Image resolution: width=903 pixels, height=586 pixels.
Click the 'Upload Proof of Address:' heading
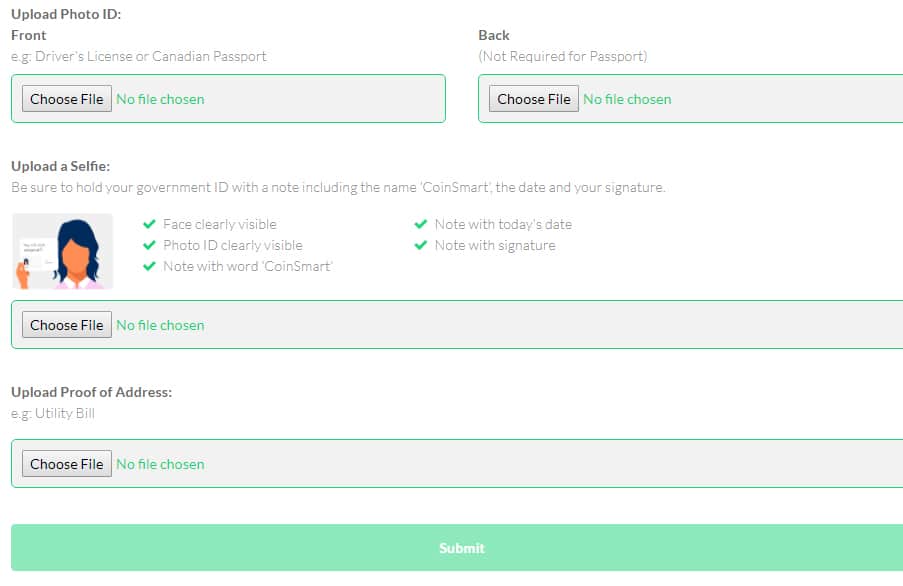point(91,392)
